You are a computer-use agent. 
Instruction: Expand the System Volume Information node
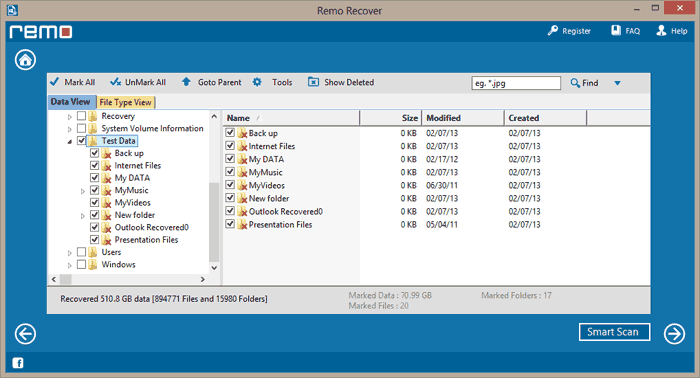click(70, 129)
